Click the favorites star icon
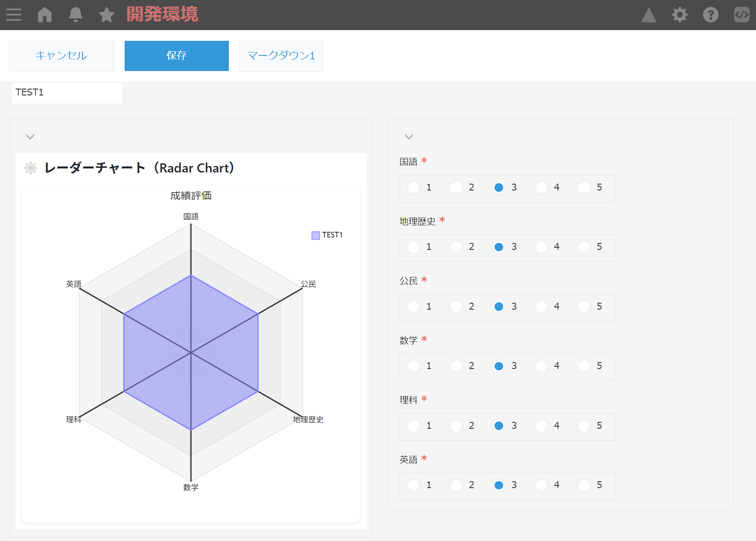 106,15
